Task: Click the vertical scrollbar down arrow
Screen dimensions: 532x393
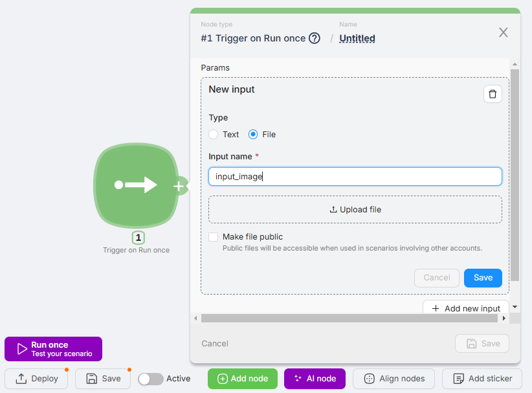Action: (515, 307)
